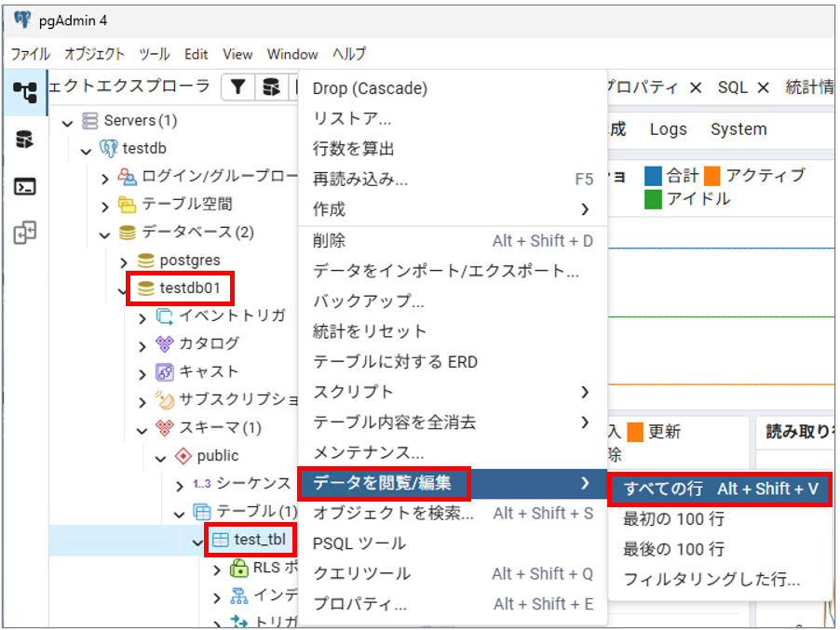
Task: Click the サブスクリプション node icon
Action: 165,400
